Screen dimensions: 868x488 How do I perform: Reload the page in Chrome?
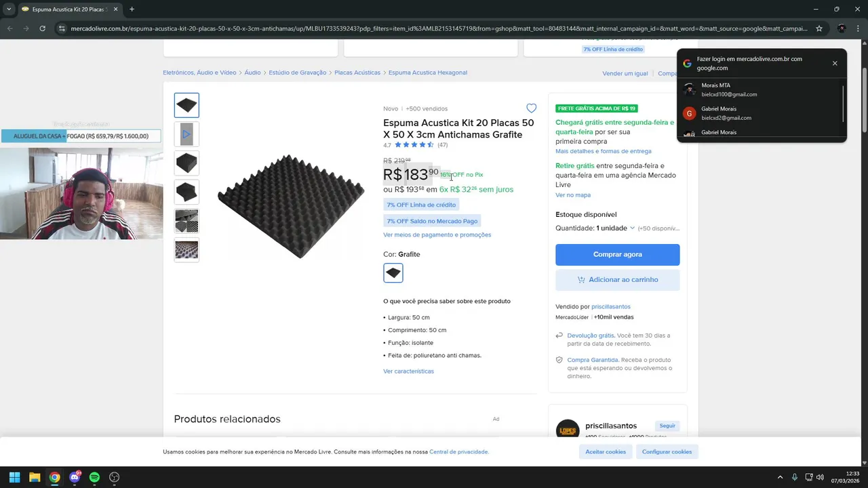[x=42, y=28]
